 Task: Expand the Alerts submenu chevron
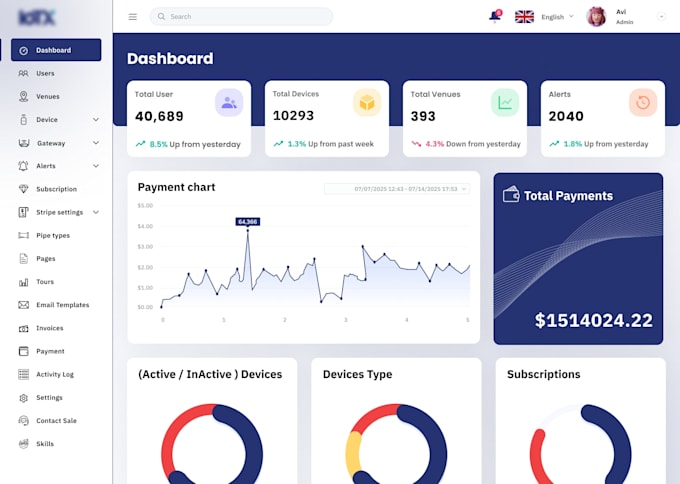(96, 166)
